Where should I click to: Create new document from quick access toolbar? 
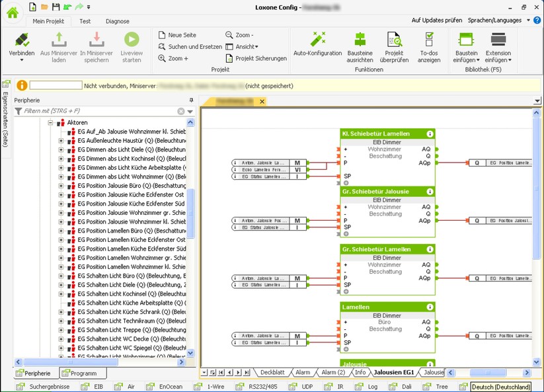32,7
